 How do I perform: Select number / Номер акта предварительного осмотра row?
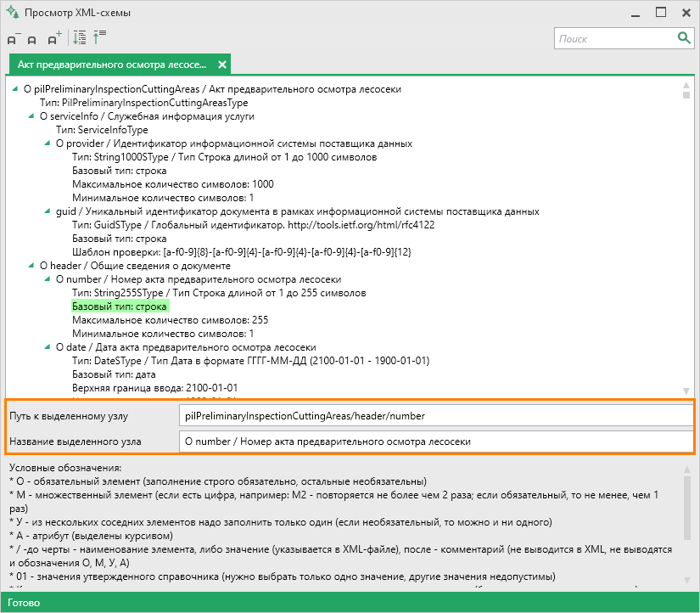[199, 279]
